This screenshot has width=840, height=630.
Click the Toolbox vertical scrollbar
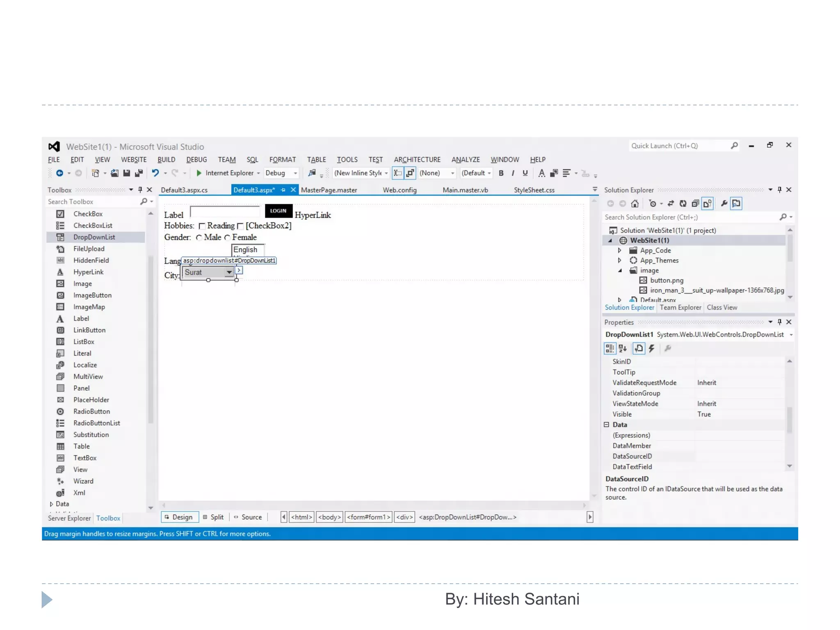(x=151, y=340)
